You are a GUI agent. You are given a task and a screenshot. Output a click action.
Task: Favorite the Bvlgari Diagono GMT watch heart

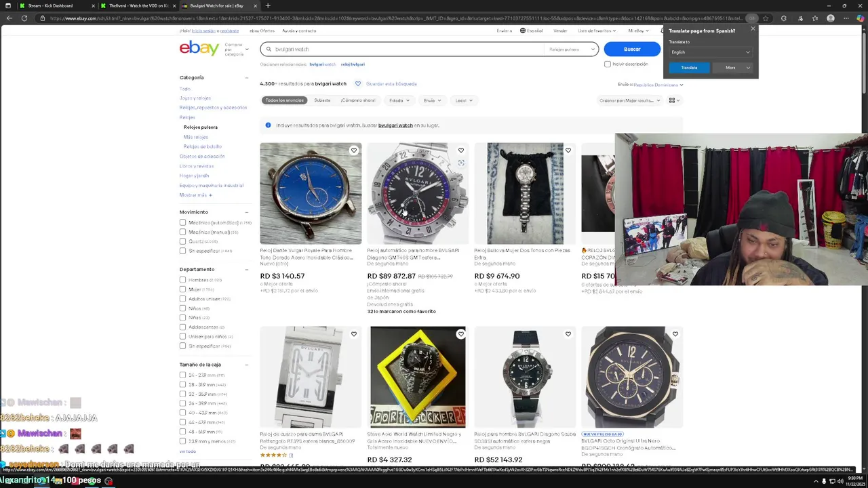click(x=460, y=150)
